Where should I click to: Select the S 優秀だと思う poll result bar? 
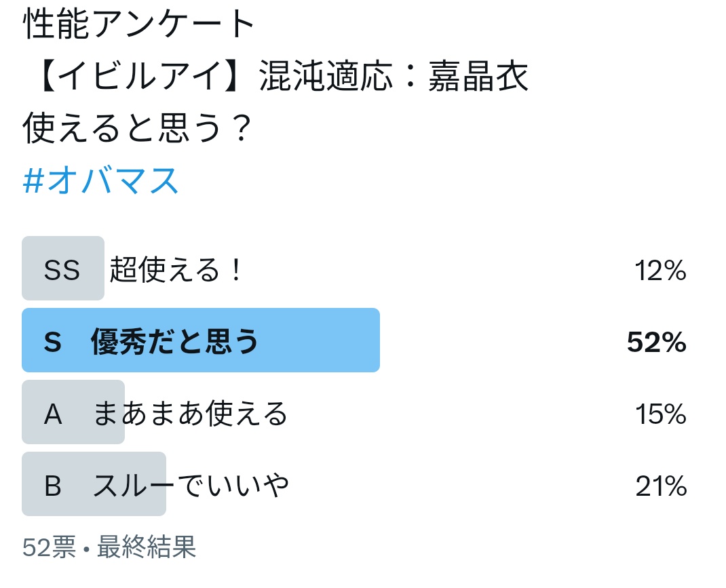coord(354,340)
